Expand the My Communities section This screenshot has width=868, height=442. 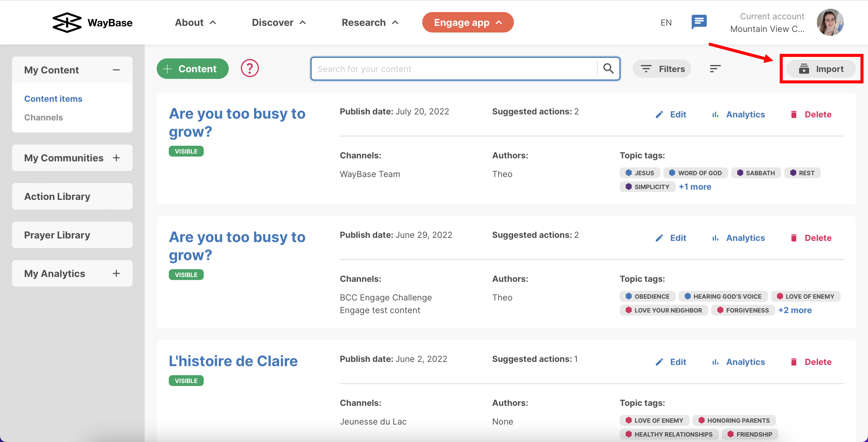(116, 158)
